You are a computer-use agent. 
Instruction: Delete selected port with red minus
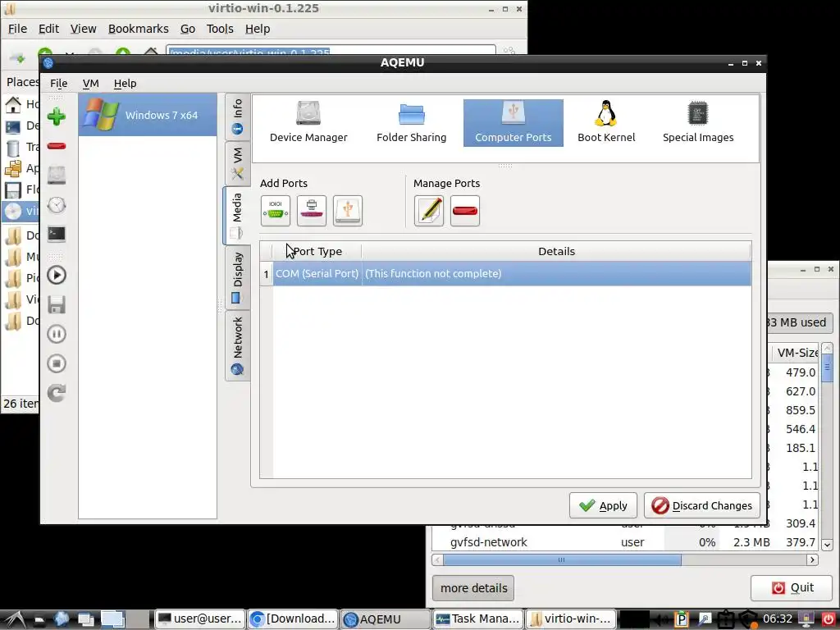point(465,211)
